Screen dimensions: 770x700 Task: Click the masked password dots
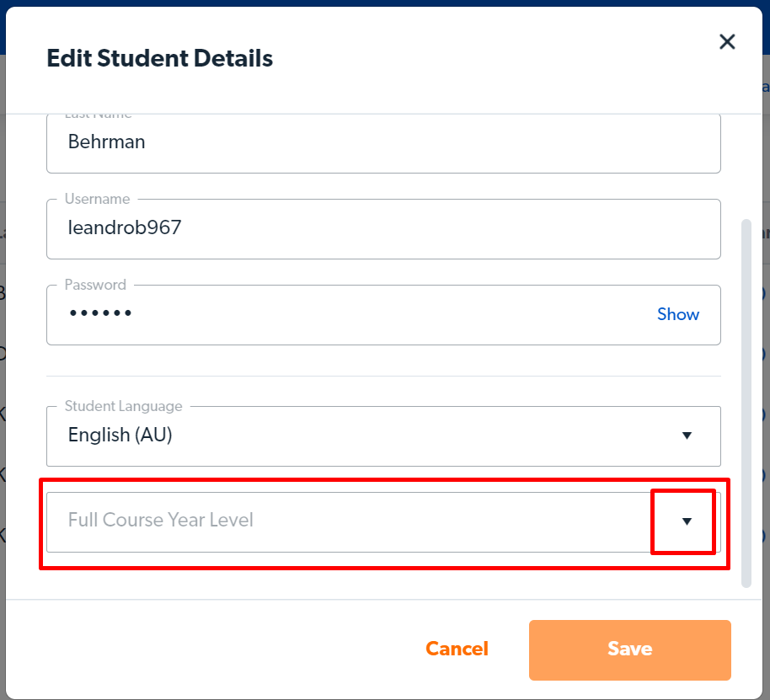pos(100,313)
